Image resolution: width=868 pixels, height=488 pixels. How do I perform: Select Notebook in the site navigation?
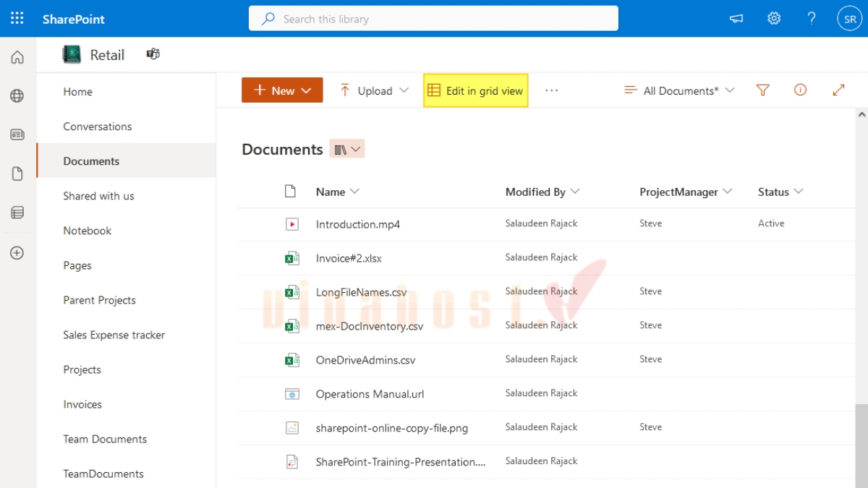pyautogui.click(x=87, y=231)
